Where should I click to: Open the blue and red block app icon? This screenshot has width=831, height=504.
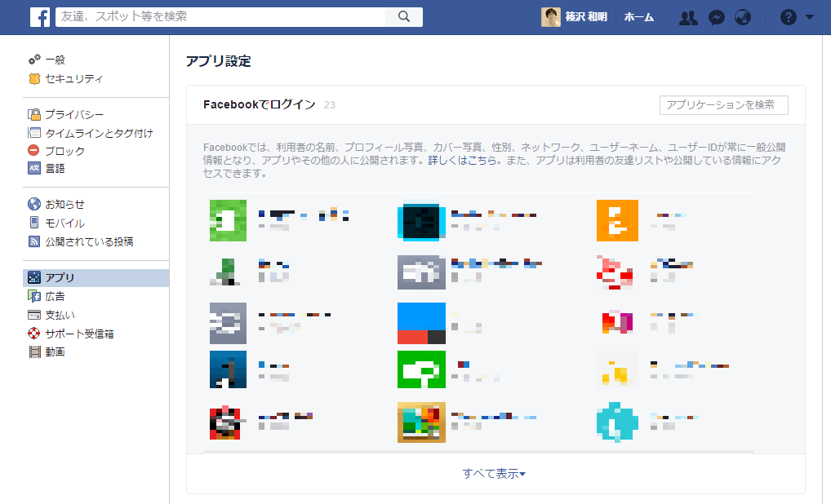point(421,324)
